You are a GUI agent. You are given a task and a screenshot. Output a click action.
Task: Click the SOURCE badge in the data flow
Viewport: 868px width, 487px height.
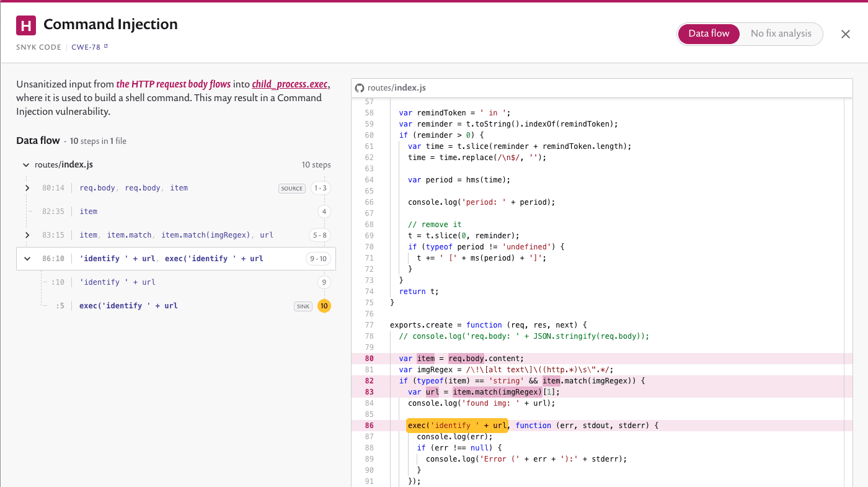click(291, 188)
